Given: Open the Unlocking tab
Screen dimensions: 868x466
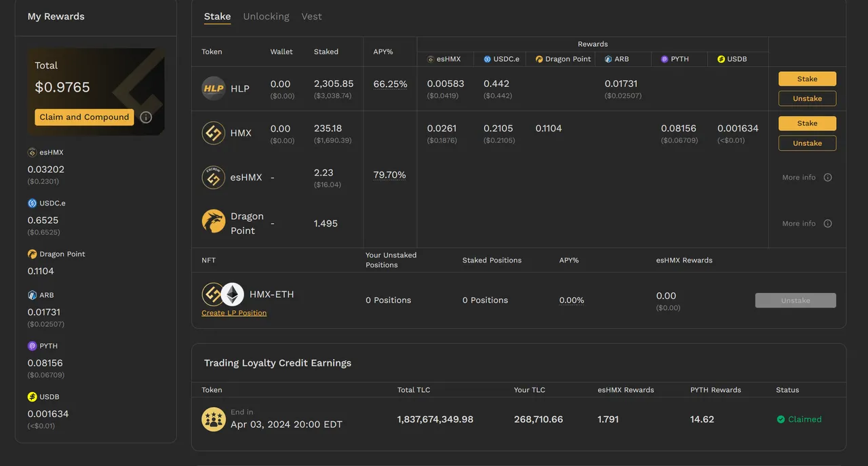Looking at the screenshot, I should click(x=266, y=16).
